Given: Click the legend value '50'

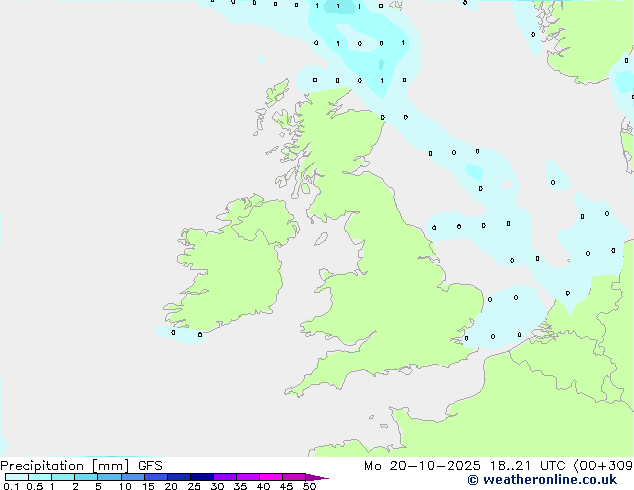Looking at the screenshot, I should point(309,486).
